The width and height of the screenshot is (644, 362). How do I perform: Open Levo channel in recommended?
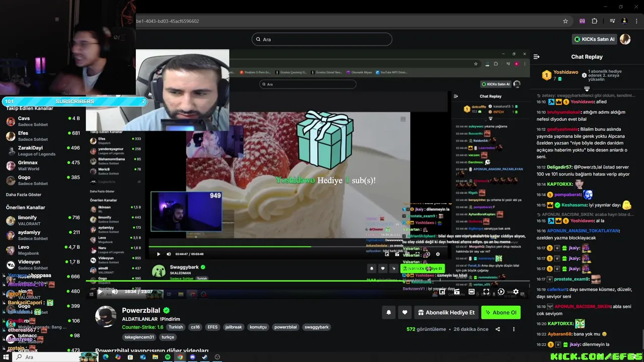click(x=43, y=250)
